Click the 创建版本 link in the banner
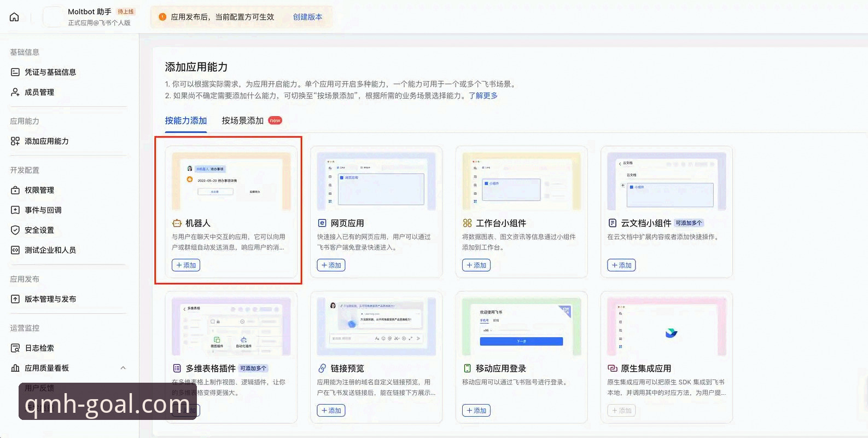Viewport: 868px width, 438px height. click(307, 17)
